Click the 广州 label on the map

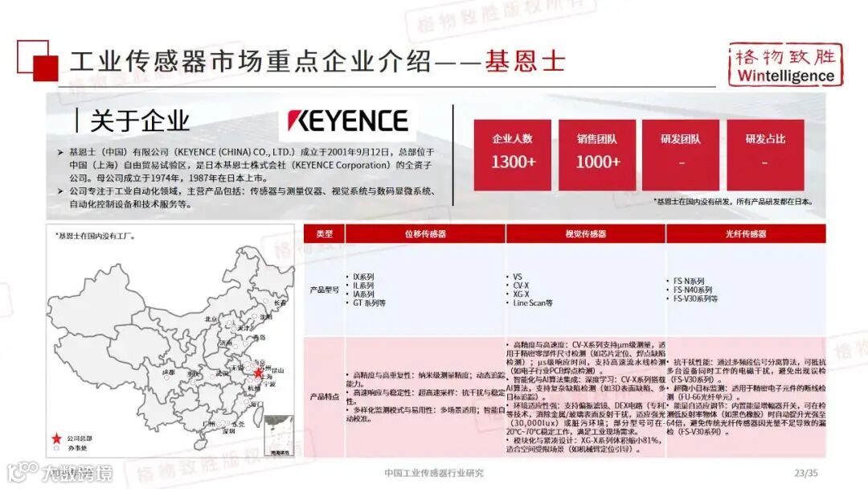click(209, 424)
